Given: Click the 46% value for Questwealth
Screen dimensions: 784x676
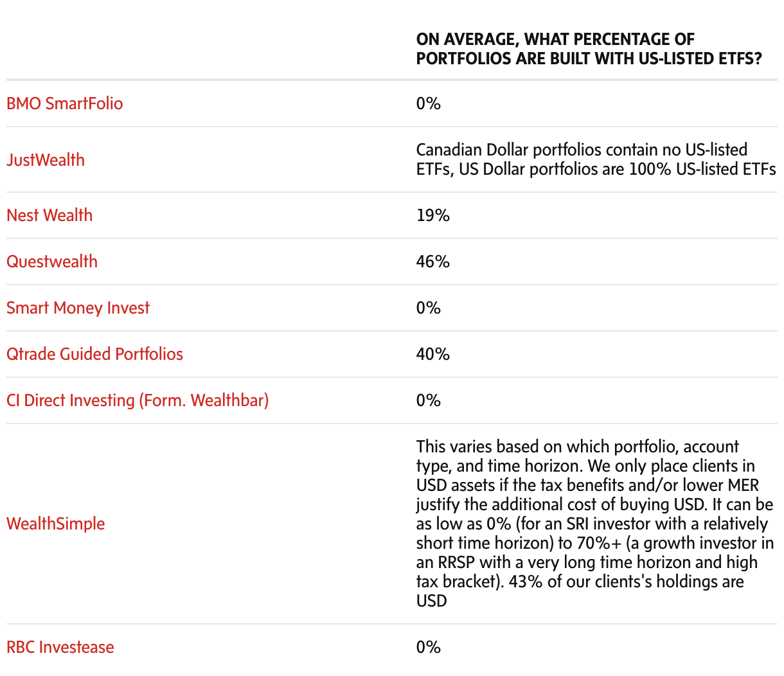Looking at the screenshot, I should [x=433, y=262].
